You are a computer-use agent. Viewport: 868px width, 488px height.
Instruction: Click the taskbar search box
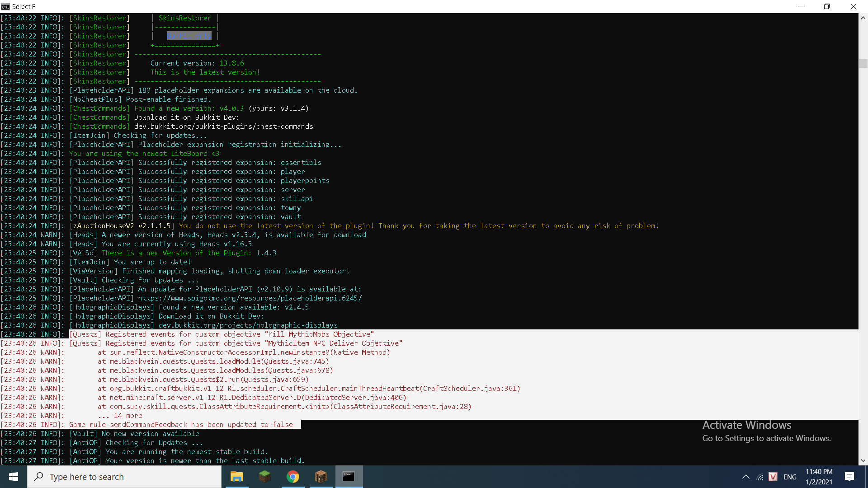[x=124, y=477]
